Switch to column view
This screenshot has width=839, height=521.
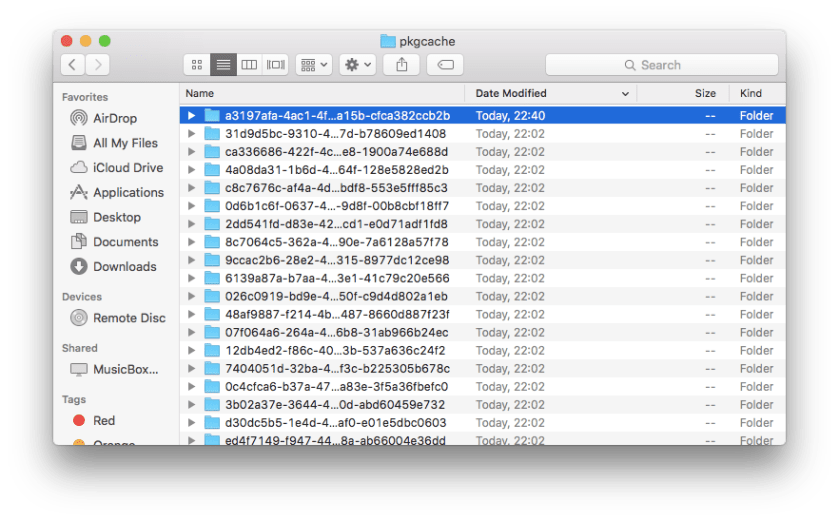pos(249,65)
